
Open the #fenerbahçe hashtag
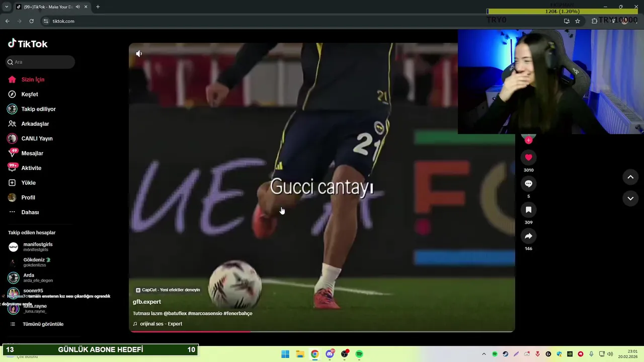click(x=238, y=313)
